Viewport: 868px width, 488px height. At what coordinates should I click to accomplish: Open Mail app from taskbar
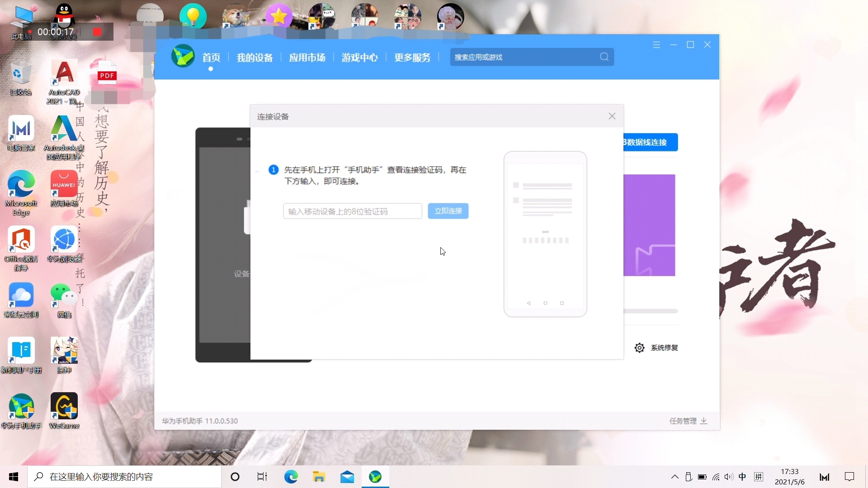347,477
